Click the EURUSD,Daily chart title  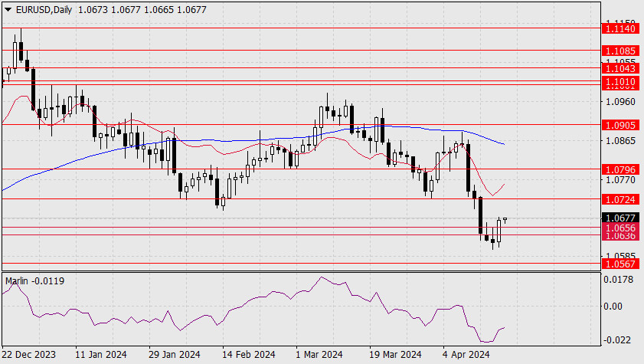coord(44,9)
